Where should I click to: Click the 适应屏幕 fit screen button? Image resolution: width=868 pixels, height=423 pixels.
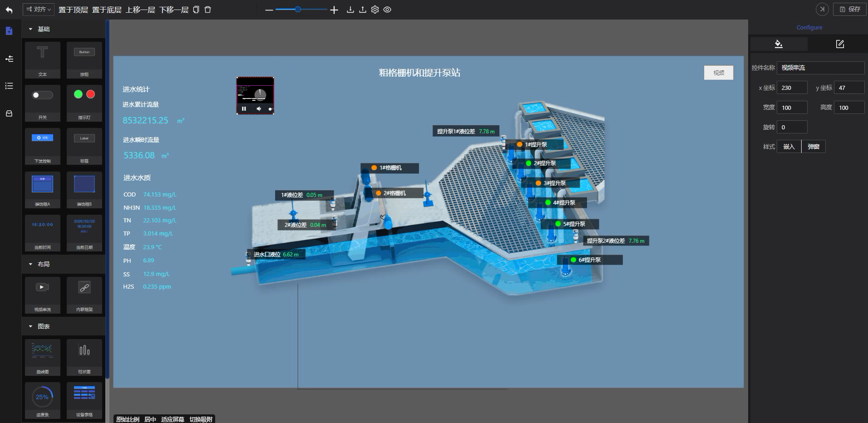173,419
